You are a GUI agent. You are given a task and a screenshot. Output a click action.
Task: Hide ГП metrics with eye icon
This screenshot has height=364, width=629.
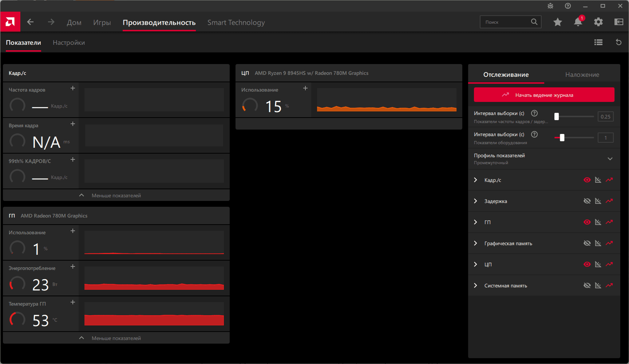pyautogui.click(x=587, y=222)
